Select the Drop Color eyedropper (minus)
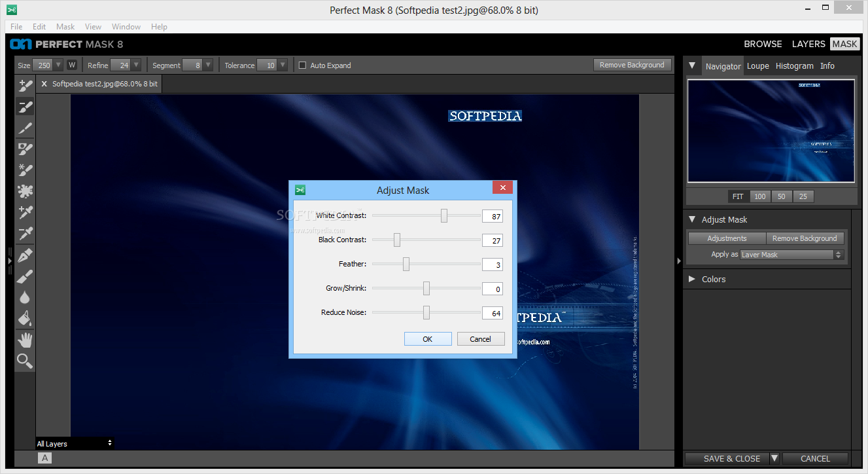Screen dimensions: 868x474 [x=25, y=234]
